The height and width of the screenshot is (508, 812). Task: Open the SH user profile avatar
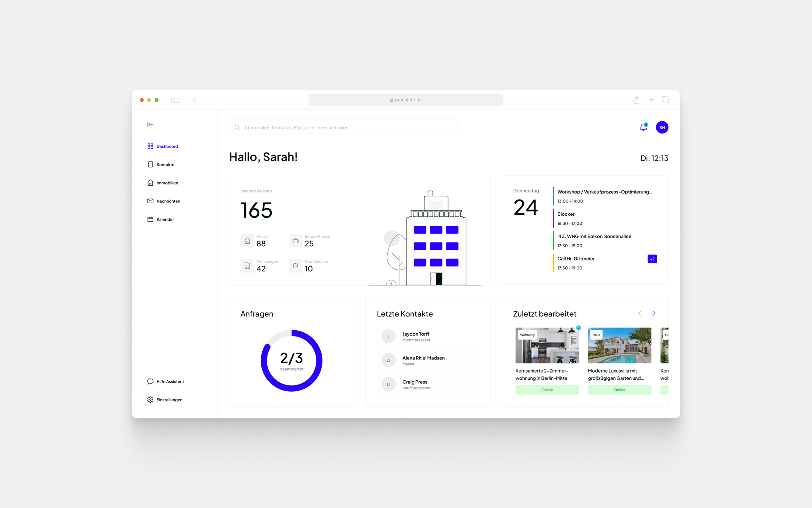pos(662,127)
